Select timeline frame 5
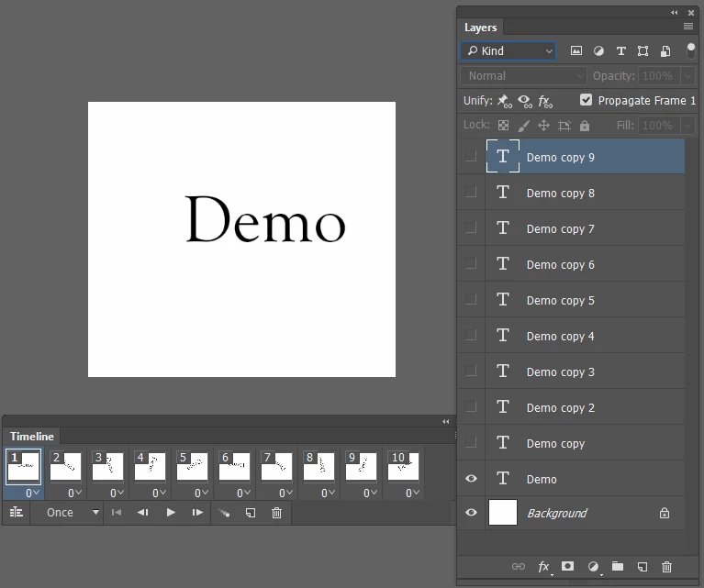Image resolution: width=704 pixels, height=588 pixels. pyautogui.click(x=192, y=467)
